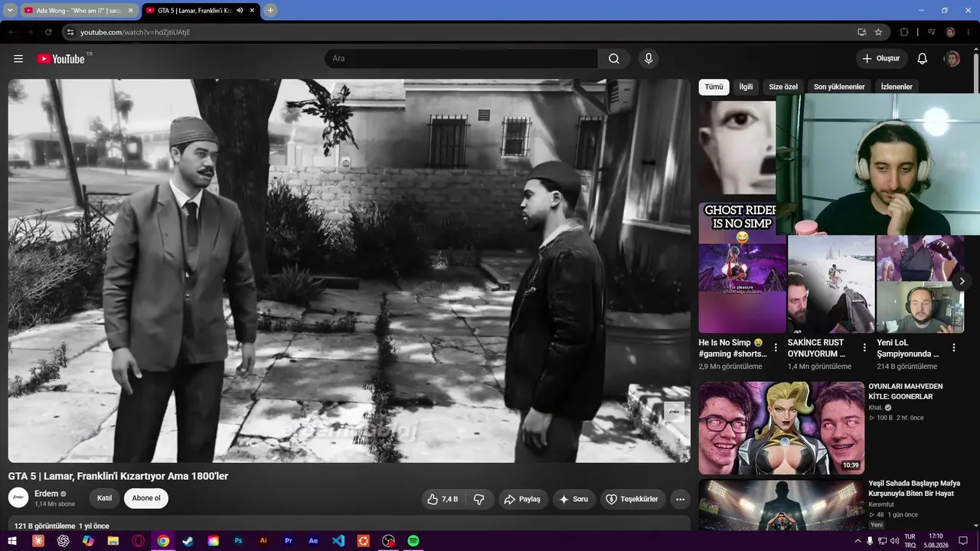980x551 pixels.
Task: Switch input language TUR indicator
Action: click(x=910, y=541)
